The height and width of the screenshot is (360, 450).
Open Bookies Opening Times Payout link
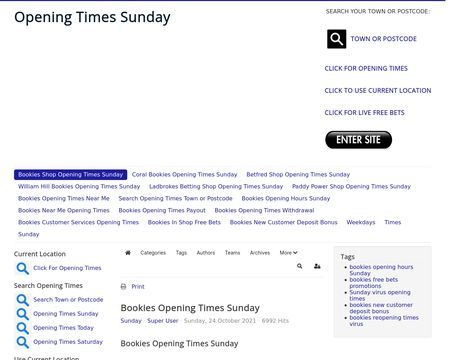click(162, 210)
